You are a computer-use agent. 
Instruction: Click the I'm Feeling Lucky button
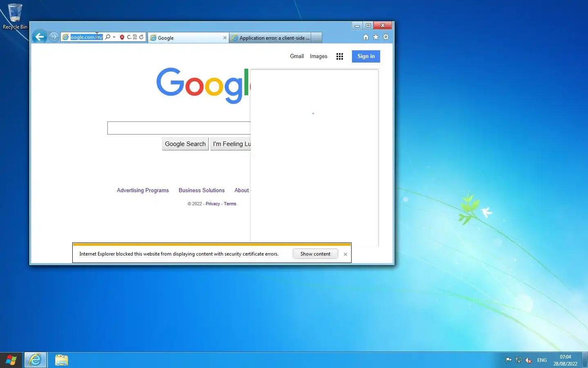point(231,144)
